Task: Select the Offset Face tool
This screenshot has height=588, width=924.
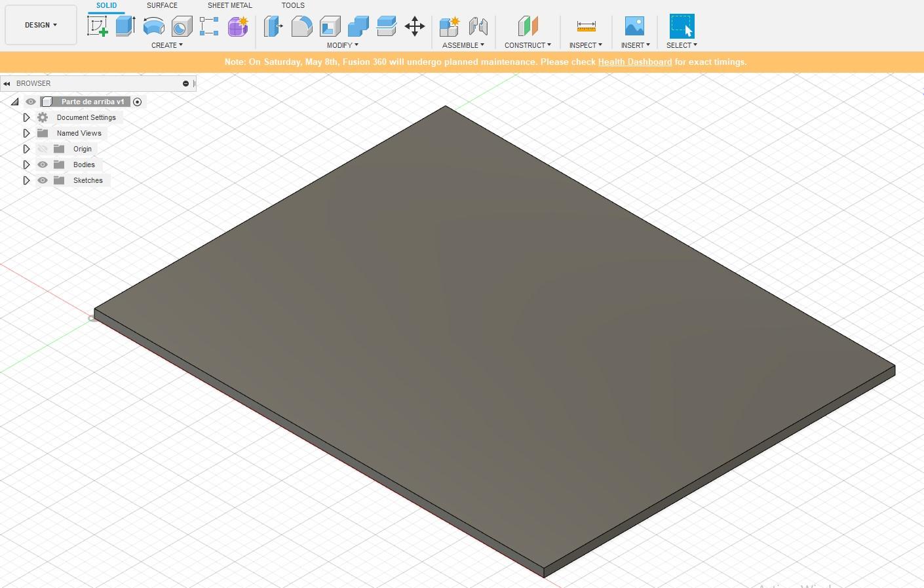Action: [387, 26]
